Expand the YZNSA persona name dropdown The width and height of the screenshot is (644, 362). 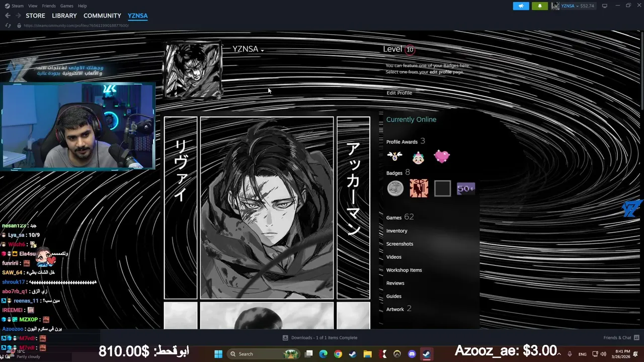(262, 50)
